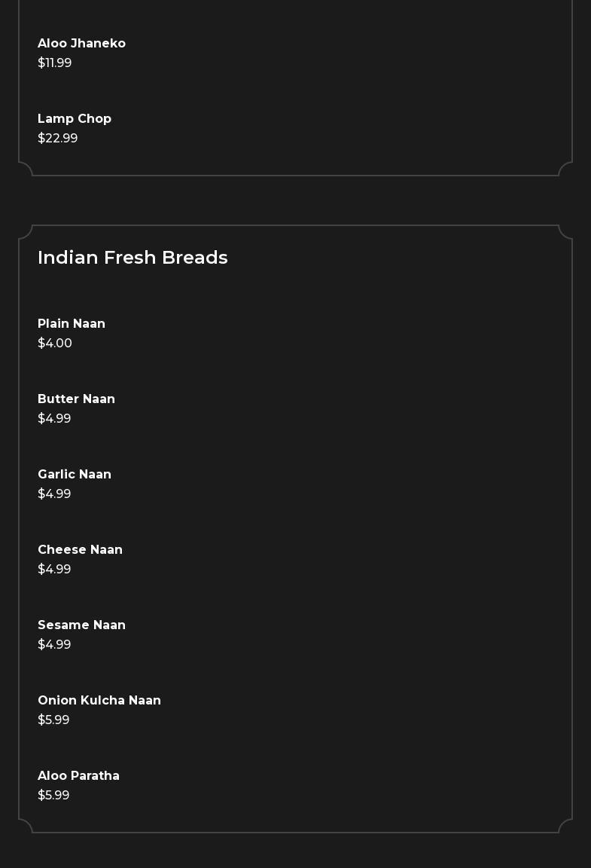Click the price below Cheese Naan

point(54,570)
